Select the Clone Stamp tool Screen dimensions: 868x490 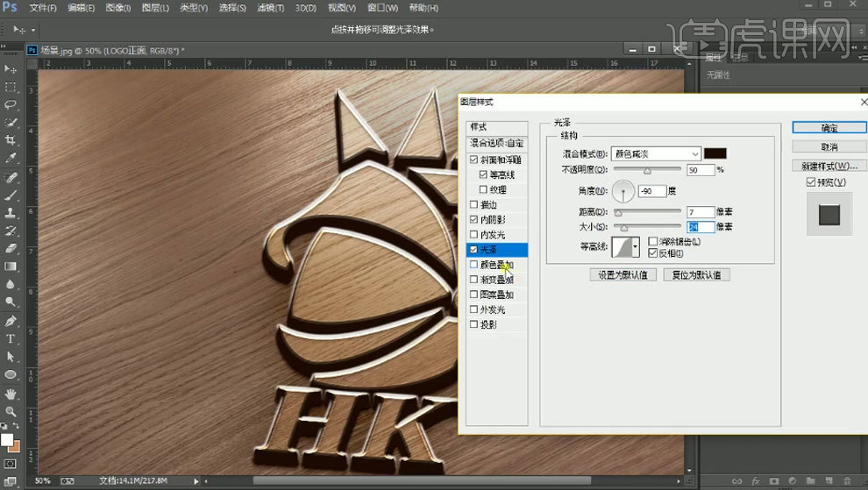tap(10, 213)
